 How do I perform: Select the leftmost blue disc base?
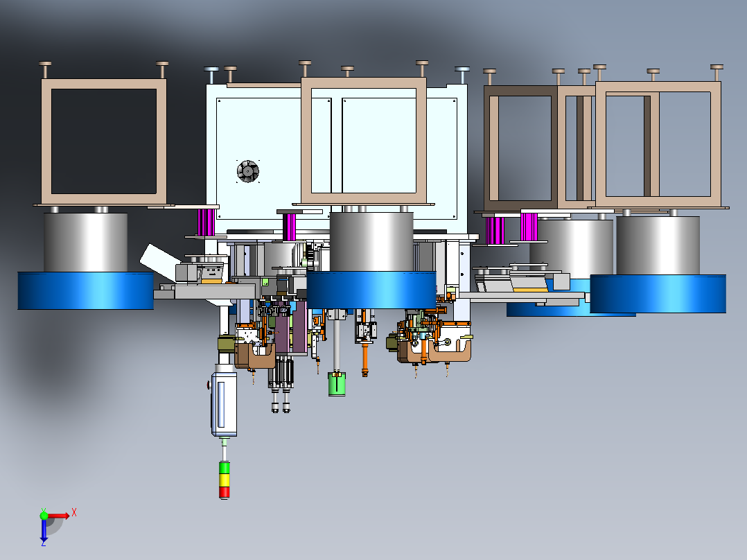[86, 290]
